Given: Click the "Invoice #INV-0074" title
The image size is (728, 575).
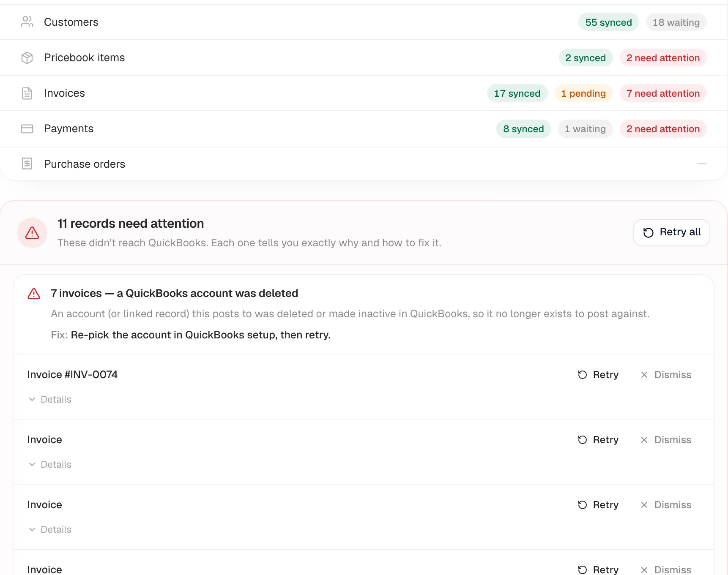Looking at the screenshot, I should [x=72, y=375].
